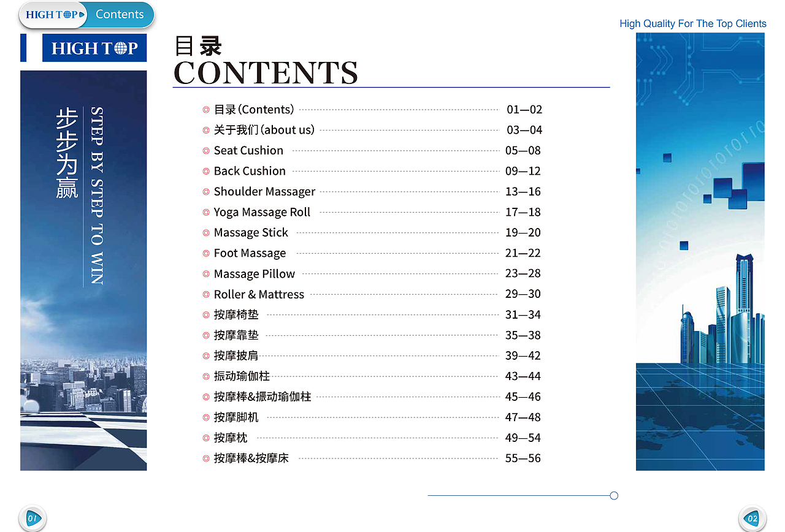Image resolution: width=785 pixels, height=532 pixels.
Task: Open the Shoulder Massager section
Action: pos(264,192)
